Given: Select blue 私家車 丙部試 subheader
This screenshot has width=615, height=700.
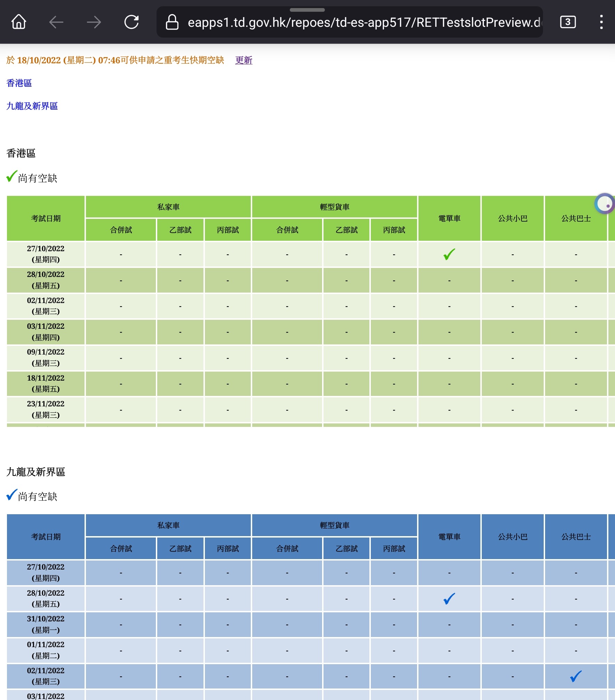Looking at the screenshot, I should point(228,549).
